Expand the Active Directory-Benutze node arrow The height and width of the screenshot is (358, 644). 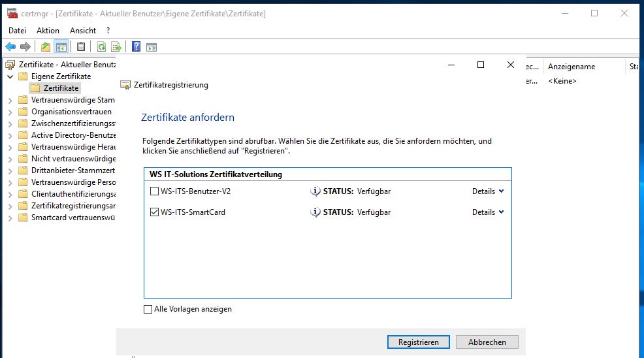tap(10, 136)
